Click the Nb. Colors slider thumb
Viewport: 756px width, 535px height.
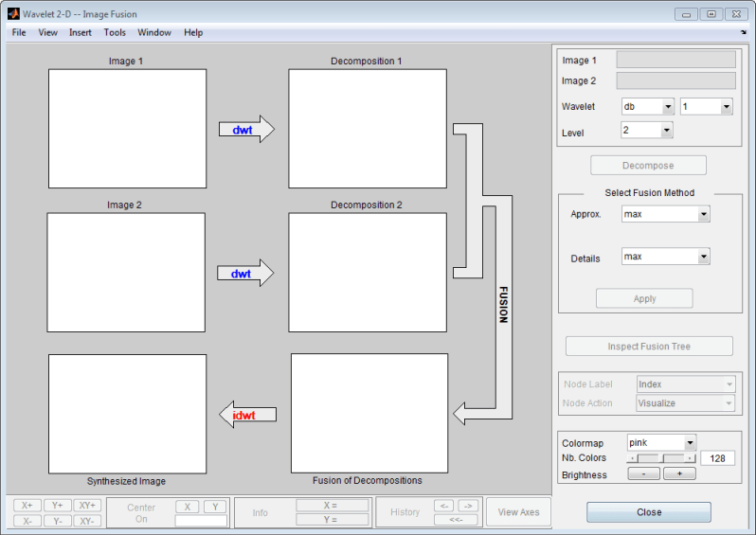[661, 458]
